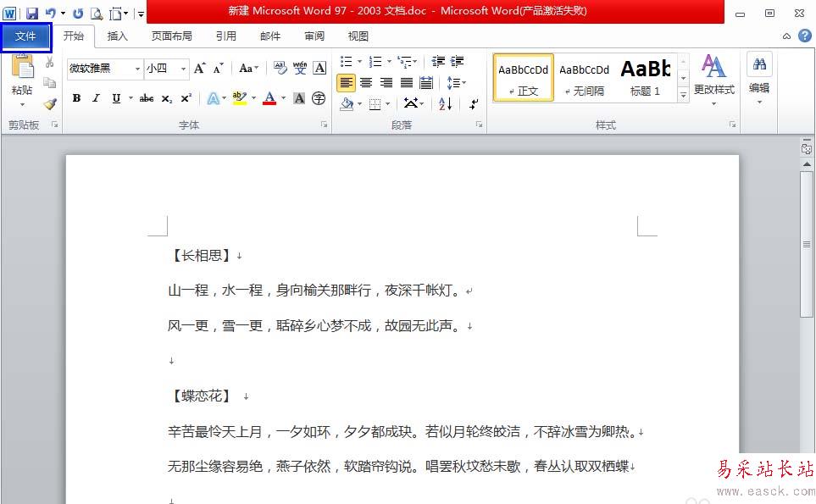This screenshot has width=816, height=504.
Task: Increase font size with Grow Font icon
Action: coord(200,68)
